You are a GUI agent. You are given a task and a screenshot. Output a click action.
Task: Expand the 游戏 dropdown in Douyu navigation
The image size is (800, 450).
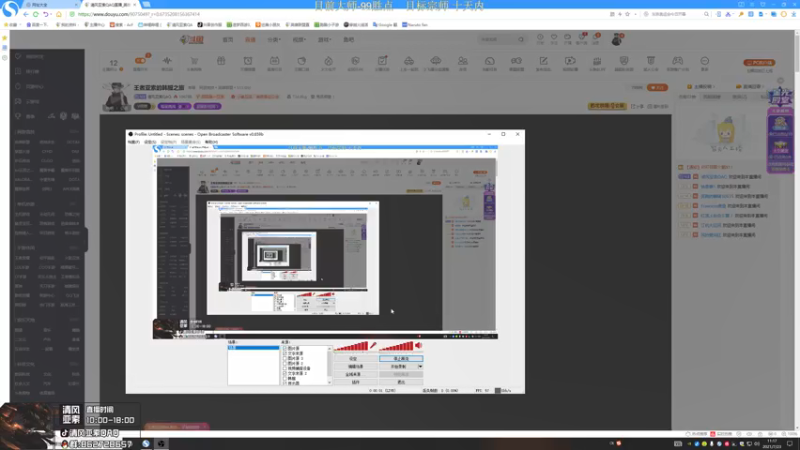pyautogui.click(x=324, y=39)
